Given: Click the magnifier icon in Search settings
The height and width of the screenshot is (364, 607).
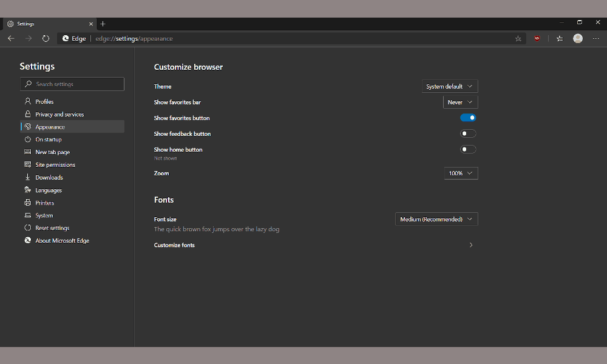Looking at the screenshot, I should 29,84.
